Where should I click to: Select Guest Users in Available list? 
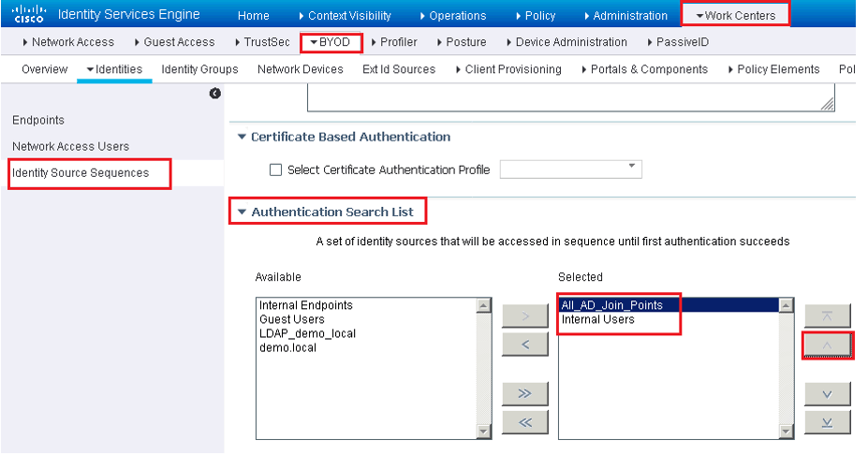[x=292, y=319]
